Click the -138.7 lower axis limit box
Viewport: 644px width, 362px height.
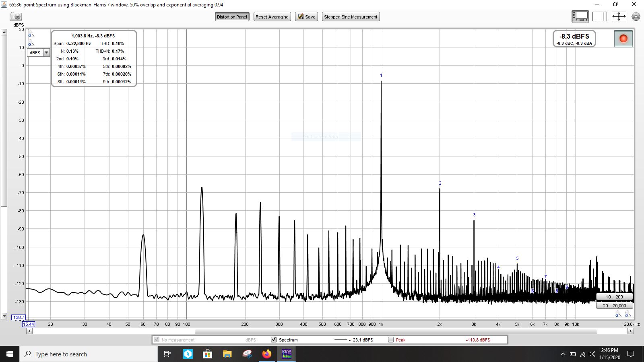tap(19, 317)
